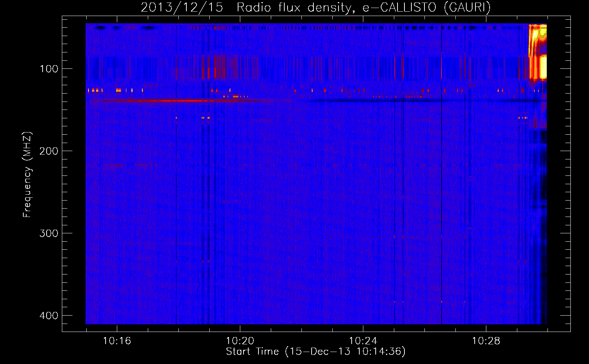Viewport: 589px width, 364px height.
Task: Click the 100 MHz frequency tick label
Action: (x=49, y=69)
